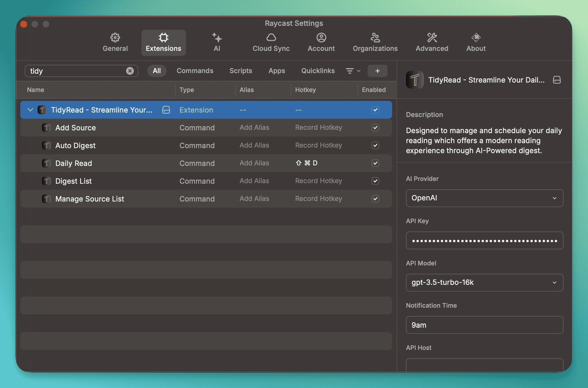Click the plus add button
The width and height of the screenshot is (588, 388).
tap(377, 71)
